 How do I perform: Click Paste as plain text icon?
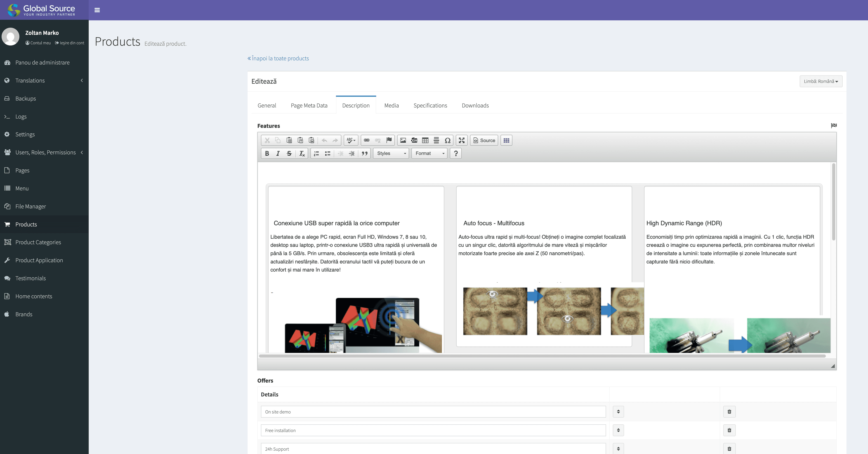(x=300, y=140)
